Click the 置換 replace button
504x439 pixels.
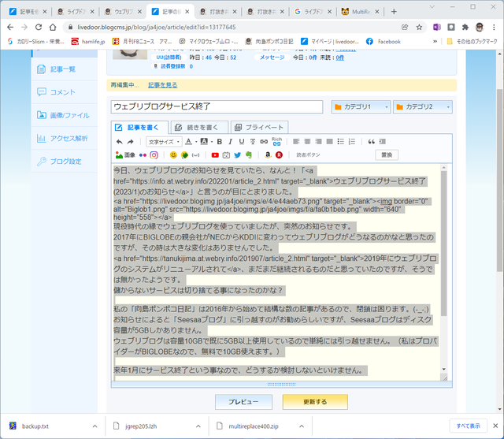tap(387, 155)
